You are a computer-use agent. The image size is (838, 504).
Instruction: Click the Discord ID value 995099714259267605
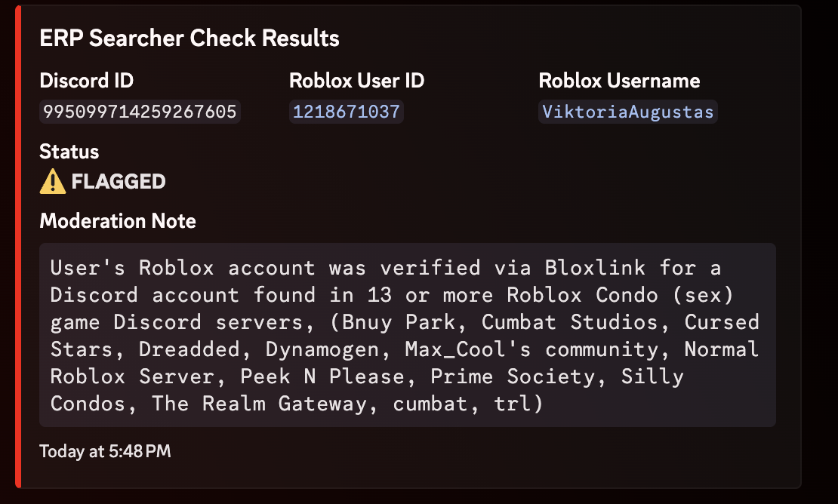[140, 112]
